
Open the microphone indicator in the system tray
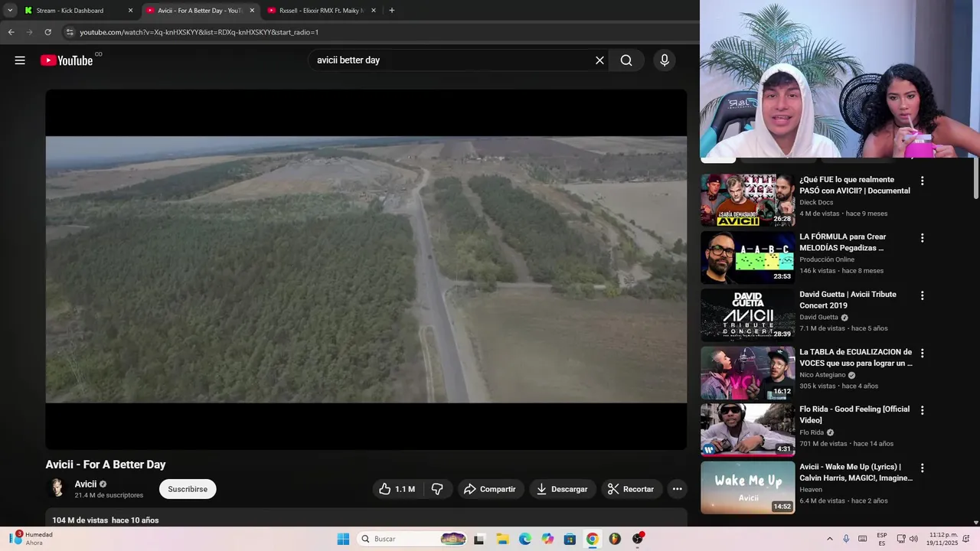coord(846,539)
